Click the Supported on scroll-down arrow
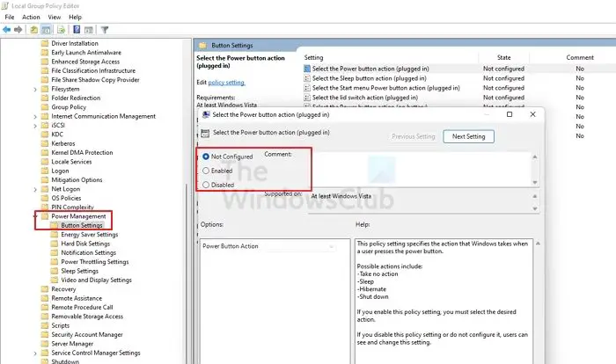 (535, 208)
